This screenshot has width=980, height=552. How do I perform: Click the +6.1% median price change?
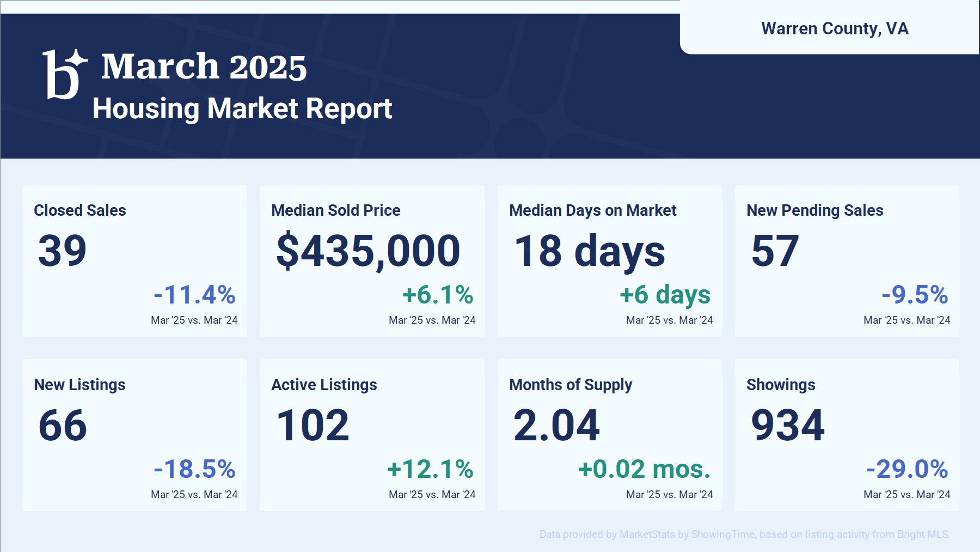[438, 295]
